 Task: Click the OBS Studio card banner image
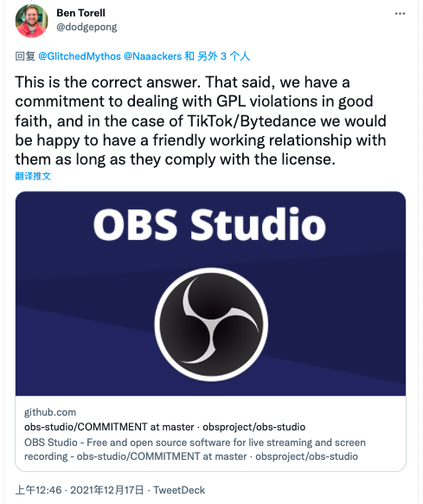pyautogui.click(x=210, y=294)
